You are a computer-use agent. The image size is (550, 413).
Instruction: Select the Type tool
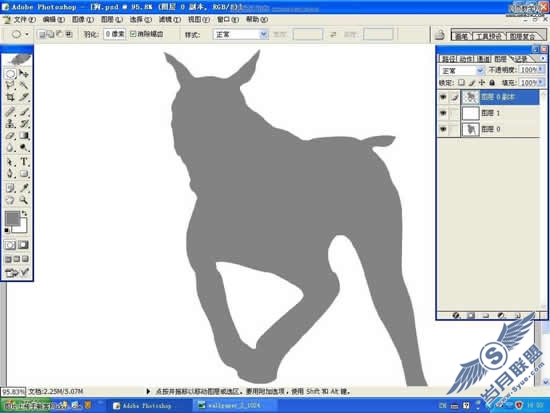click(24, 162)
